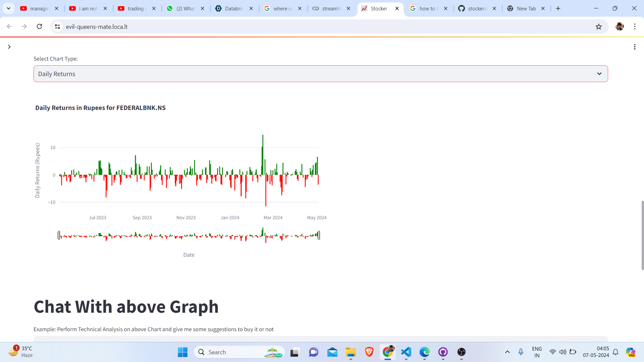Expand the collapsed sidebar with chevron arrow
Image resolution: width=644 pixels, height=362 pixels.
(9, 47)
